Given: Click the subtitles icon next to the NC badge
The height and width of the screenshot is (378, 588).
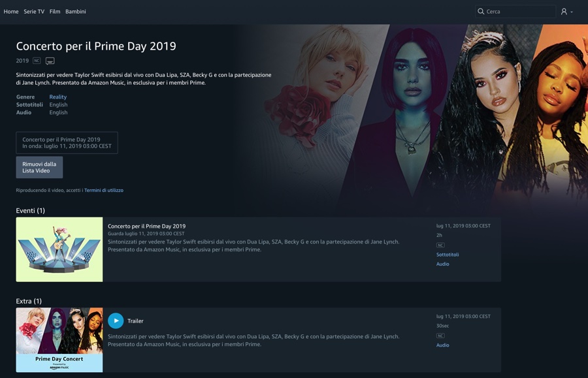Looking at the screenshot, I should click(50, 61).
